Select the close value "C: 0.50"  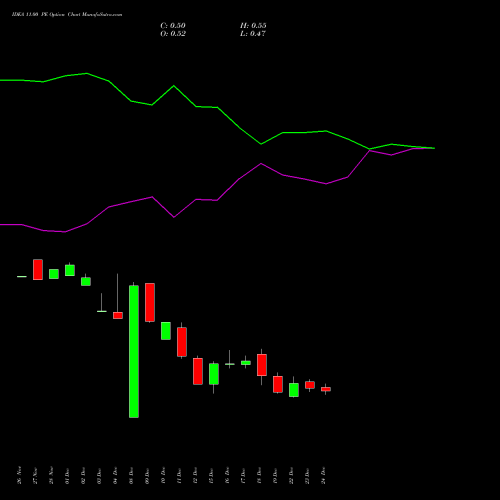[173, 26]
